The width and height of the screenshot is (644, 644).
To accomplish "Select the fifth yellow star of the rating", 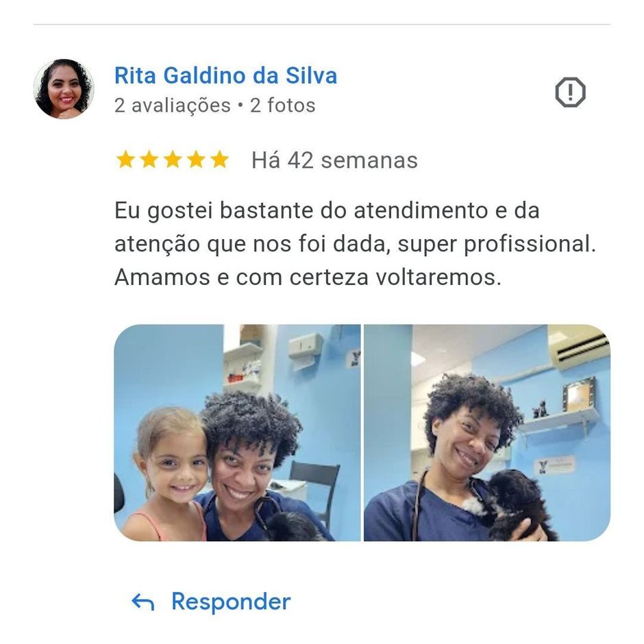I will tap(220, 160).
